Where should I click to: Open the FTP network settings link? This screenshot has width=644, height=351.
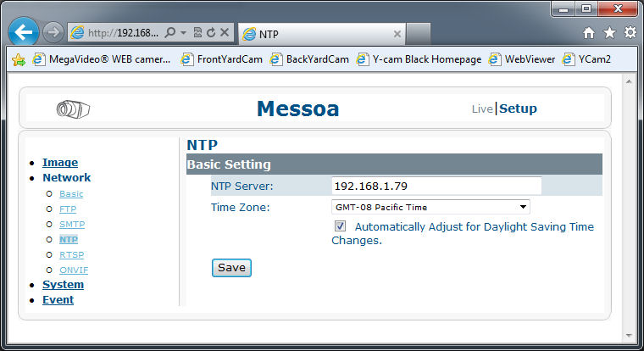pos(68,209)
